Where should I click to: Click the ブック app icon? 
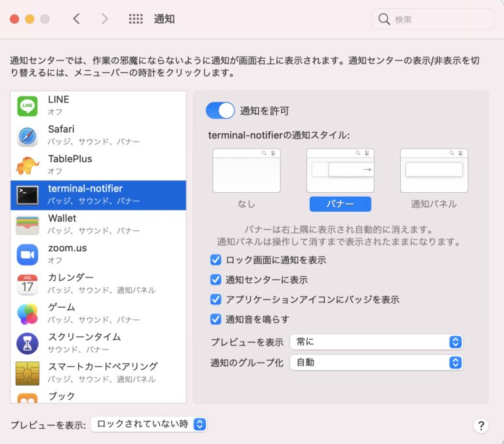pyautogui.click(x=28, y=398)
